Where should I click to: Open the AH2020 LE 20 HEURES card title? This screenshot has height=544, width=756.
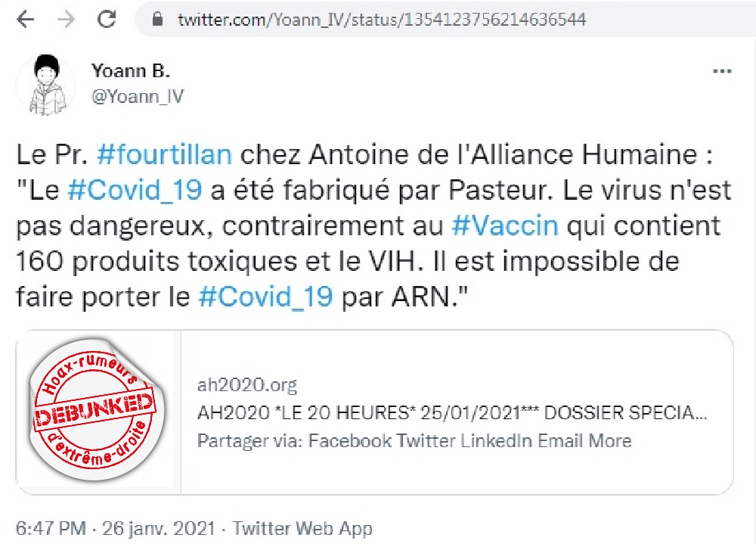tap(452, 412)
